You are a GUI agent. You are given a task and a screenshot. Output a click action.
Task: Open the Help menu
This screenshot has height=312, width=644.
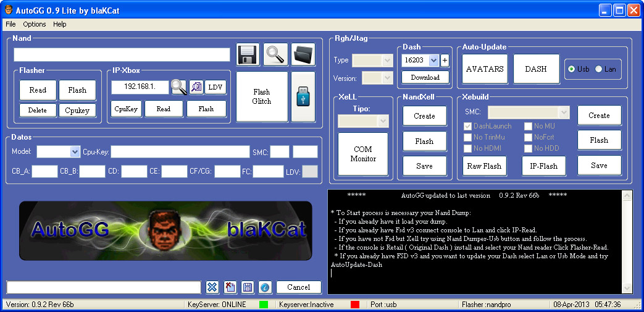(x=59, y=24)
